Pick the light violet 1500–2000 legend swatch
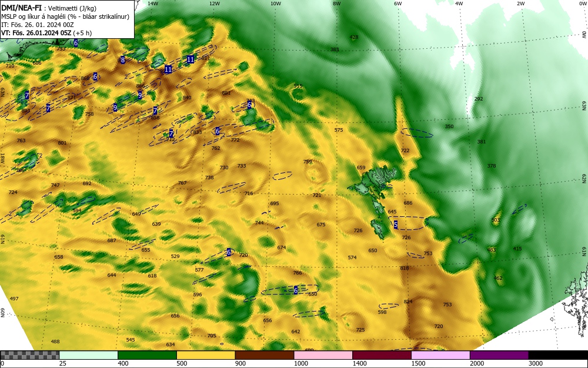 tap(440, 355)
